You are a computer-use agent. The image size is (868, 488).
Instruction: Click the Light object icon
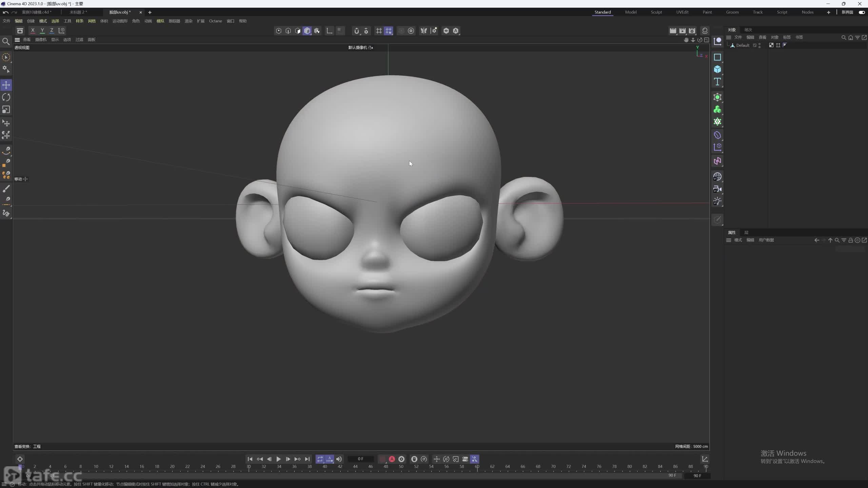pos(717,201)
